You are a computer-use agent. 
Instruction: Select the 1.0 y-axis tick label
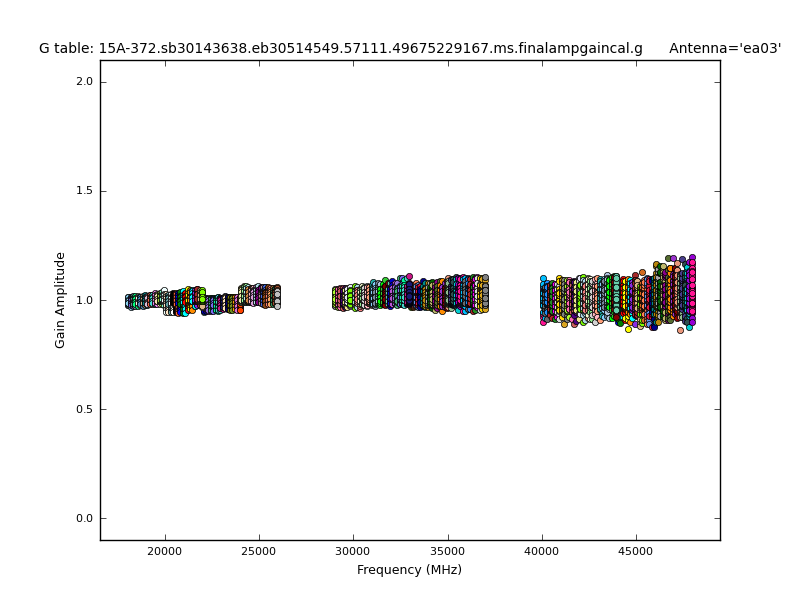85,300
